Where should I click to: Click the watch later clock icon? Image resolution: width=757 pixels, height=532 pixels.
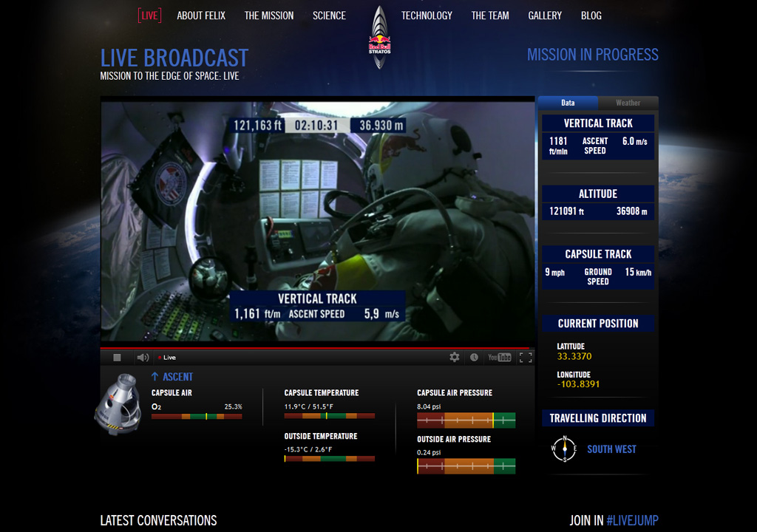coord(474,357)
